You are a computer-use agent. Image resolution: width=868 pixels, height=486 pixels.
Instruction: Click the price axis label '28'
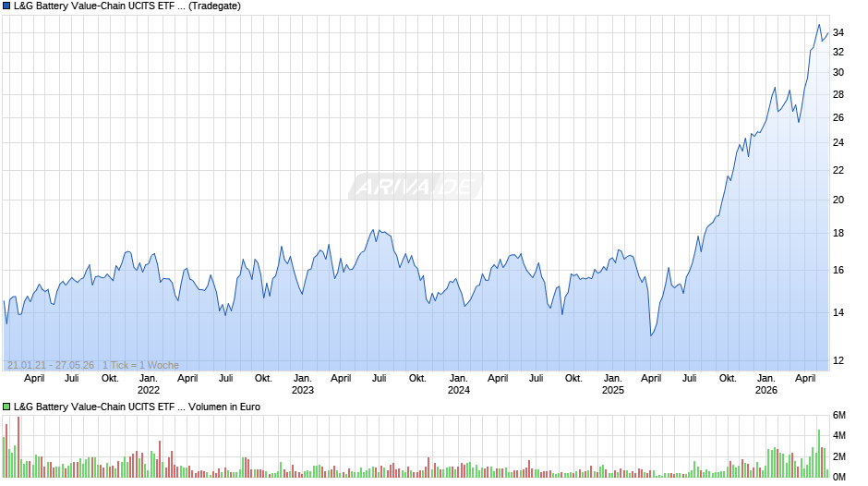[x=838, y=95]
